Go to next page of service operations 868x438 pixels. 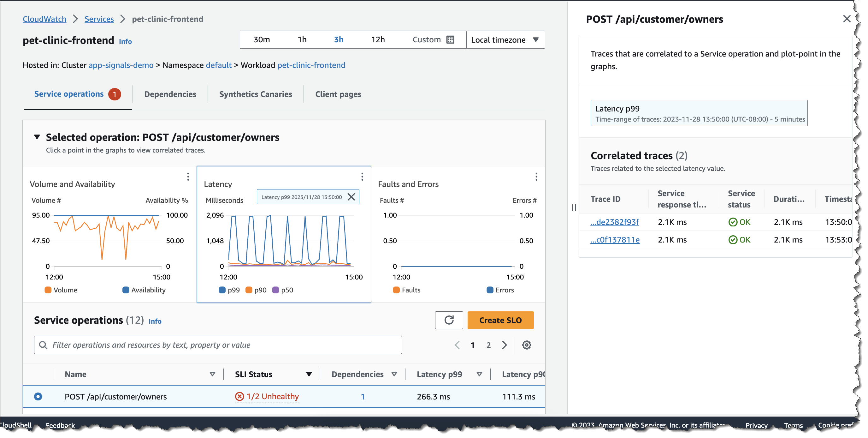(505, 345)
